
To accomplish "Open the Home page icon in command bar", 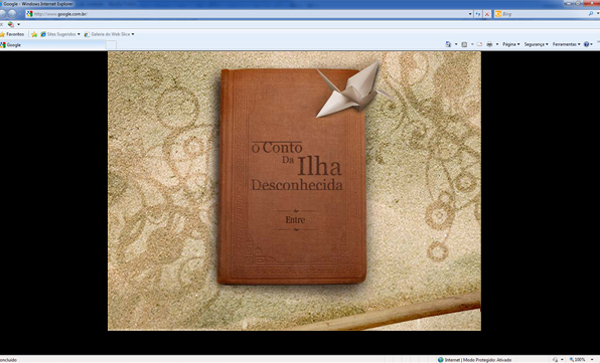I will [x=448, y=44].
